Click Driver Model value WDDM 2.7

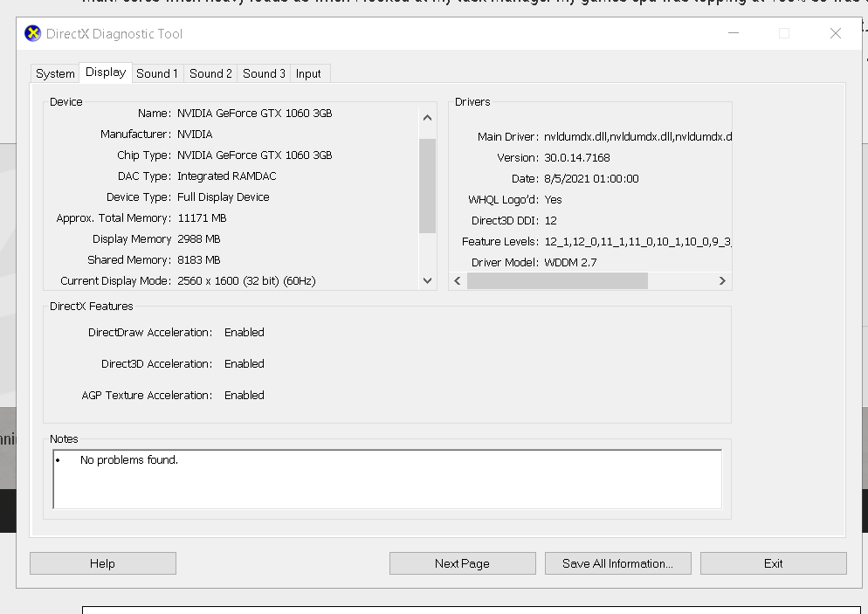click(x=571, y=263)
